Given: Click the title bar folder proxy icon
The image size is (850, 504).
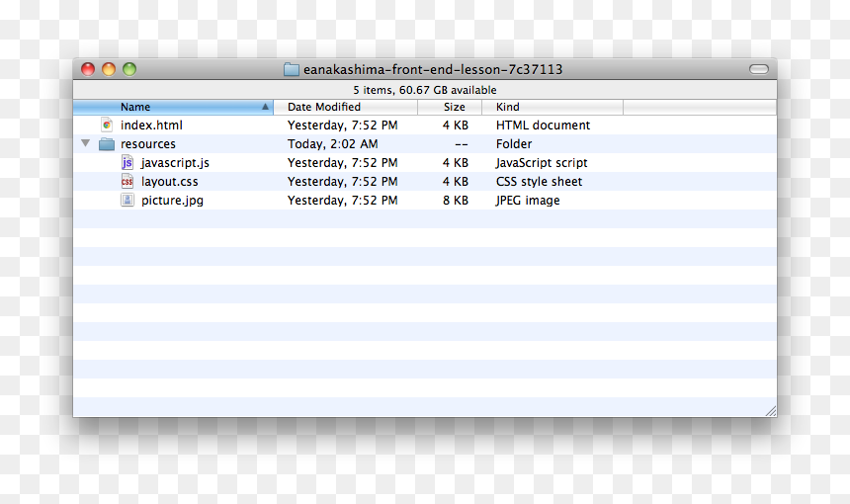Looking at the screenshot, I should coord(292,69).
